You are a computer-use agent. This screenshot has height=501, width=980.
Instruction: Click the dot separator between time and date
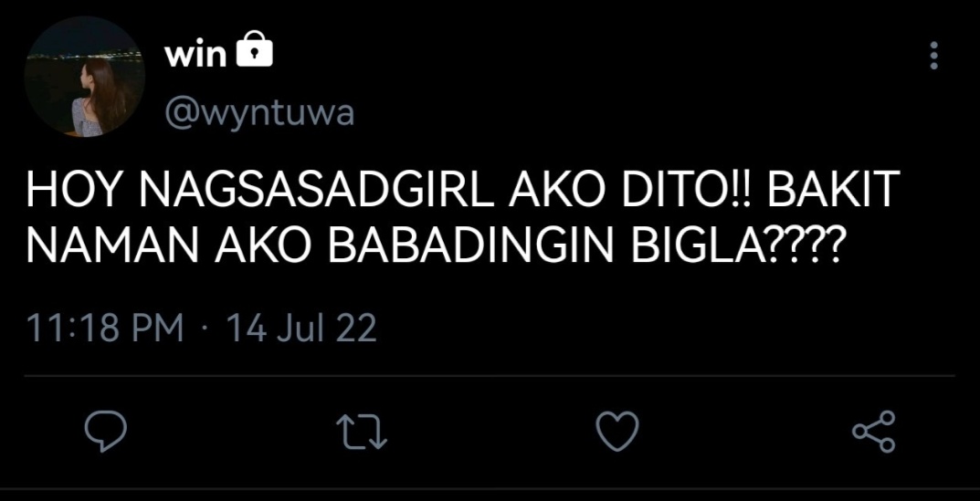coord(205,329)
